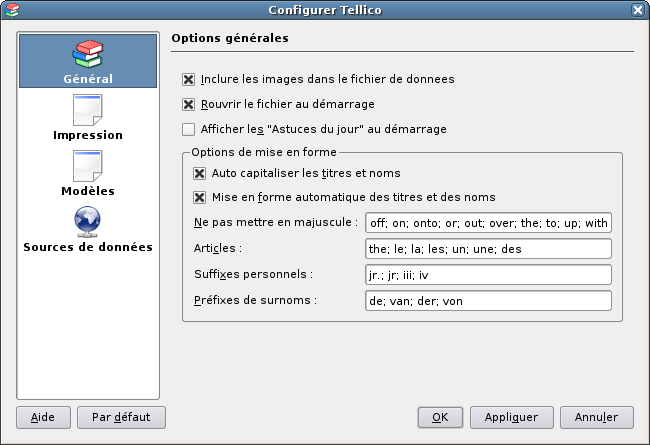650x445 pixels.
Task: Select the Général books icon
Action: (x=87, y=54)
